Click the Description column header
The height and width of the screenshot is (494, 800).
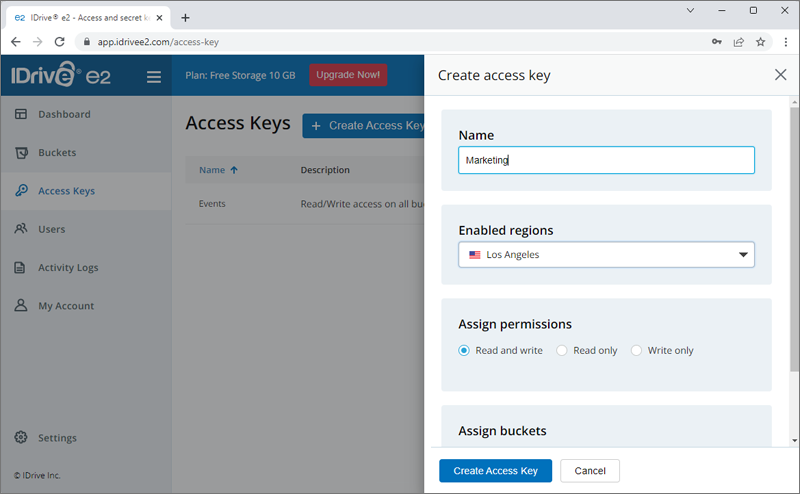pyautogui.click(x=325, y=170)
